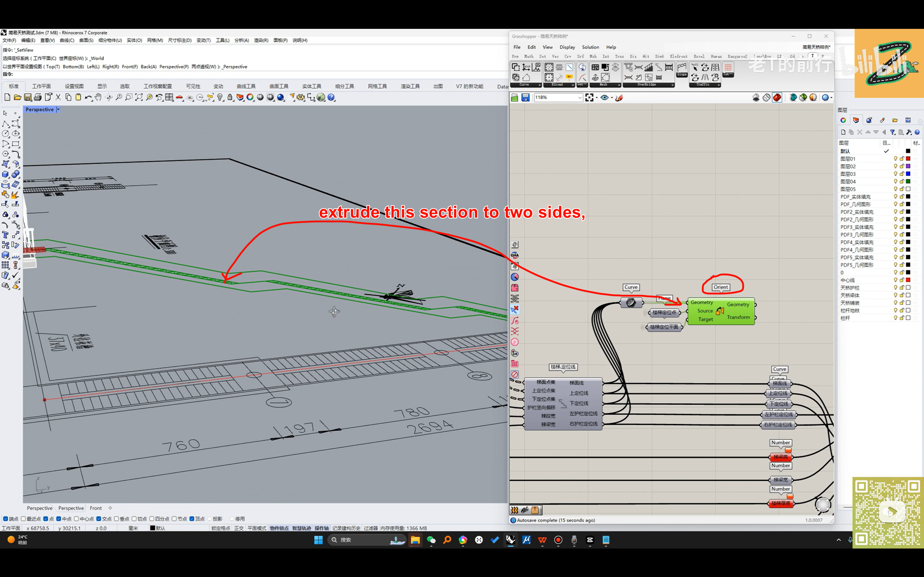Click the Save file icon in Rhino toolbar
Viewport: 924px width, 577px height.
(27, 97)
